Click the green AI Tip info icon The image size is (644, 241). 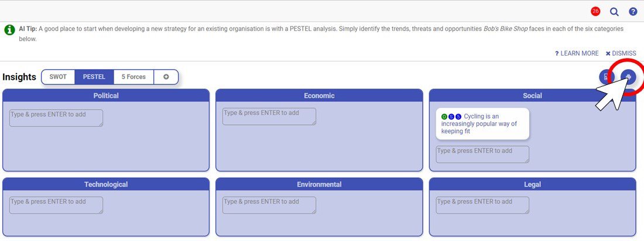pyautogui.click(x=9, y=30)
